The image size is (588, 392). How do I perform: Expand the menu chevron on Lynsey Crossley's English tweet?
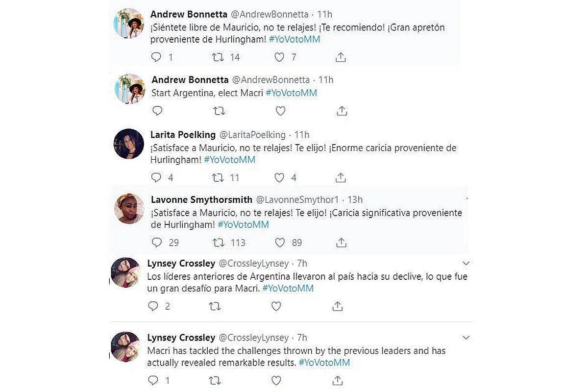466,338
